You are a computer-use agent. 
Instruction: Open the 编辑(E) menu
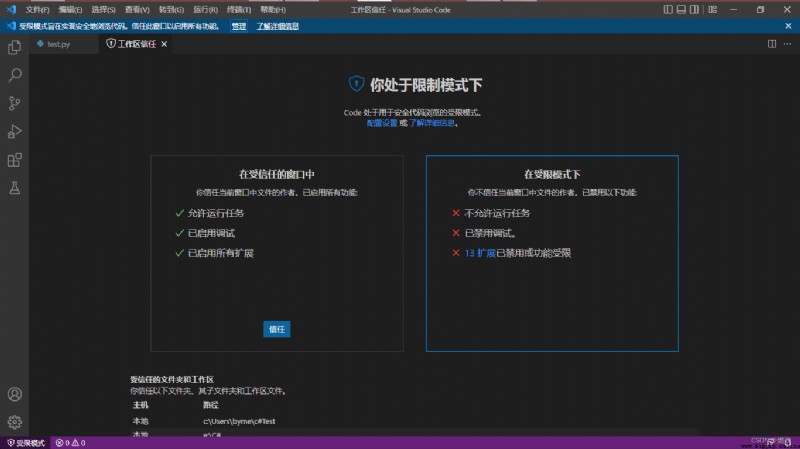[70, 10]
